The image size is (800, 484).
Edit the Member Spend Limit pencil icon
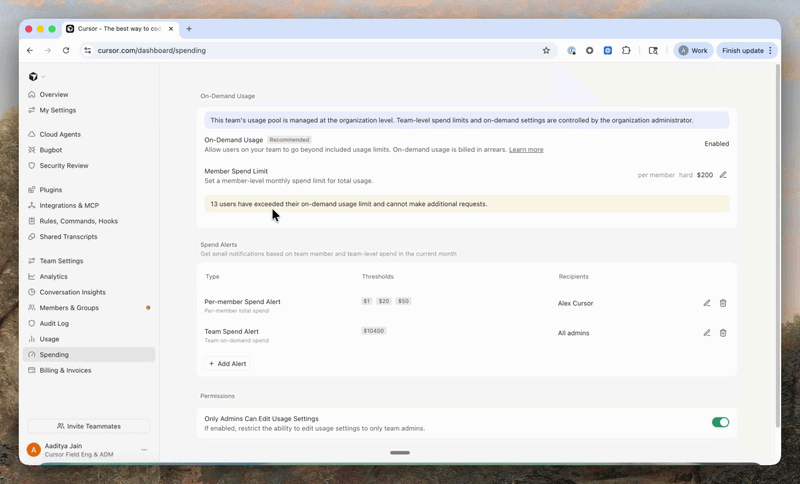tap(723, 175)
